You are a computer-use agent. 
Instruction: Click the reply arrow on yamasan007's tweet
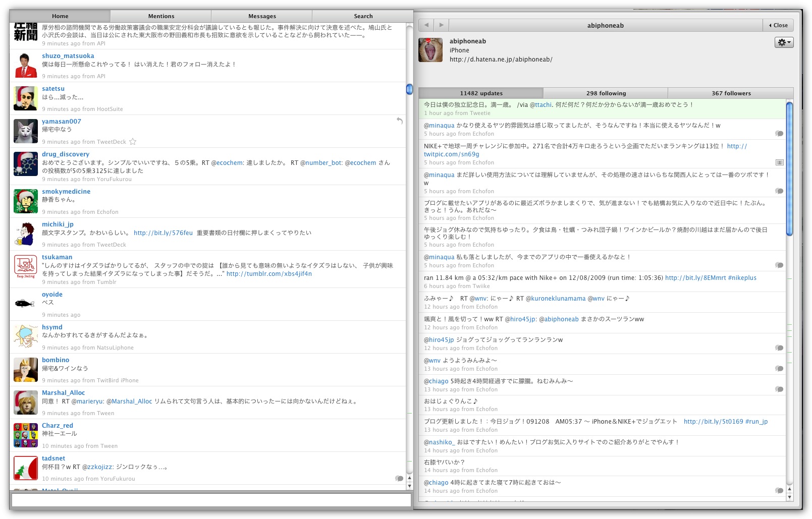coord(400,121)
